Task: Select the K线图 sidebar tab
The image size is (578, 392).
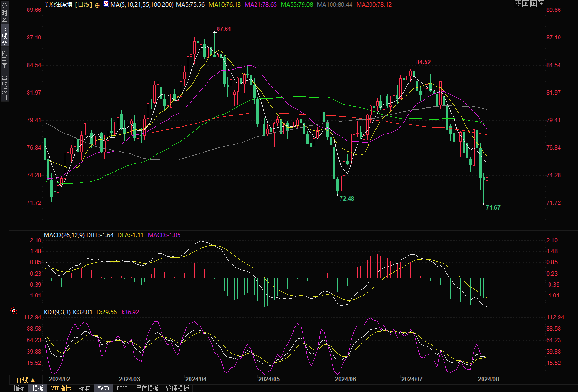Action: click(x=4, y=36)
